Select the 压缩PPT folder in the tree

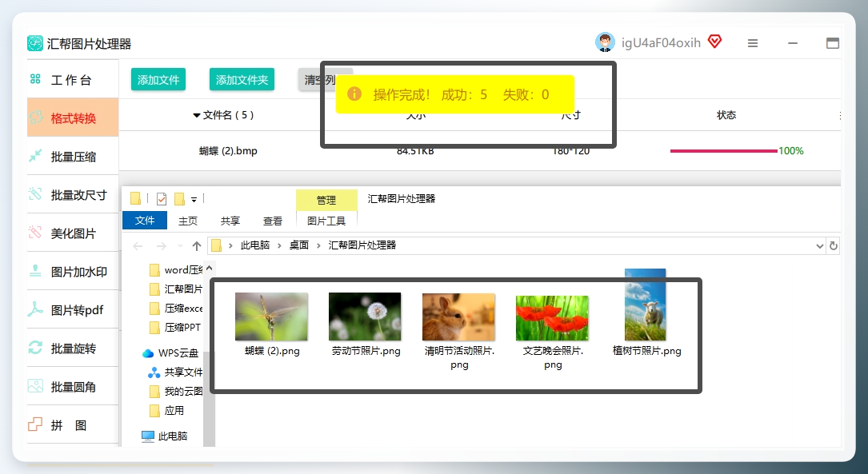[176, 328]
